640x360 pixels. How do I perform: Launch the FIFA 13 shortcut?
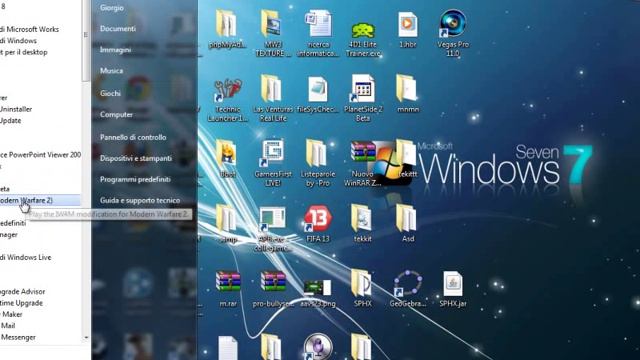point(318,219)
